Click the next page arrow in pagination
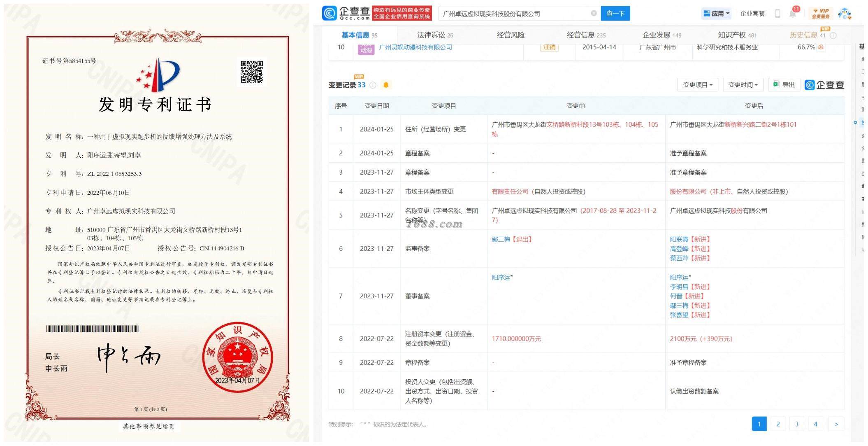This screenshot has width=868, height=446. [x=836, y=424]
